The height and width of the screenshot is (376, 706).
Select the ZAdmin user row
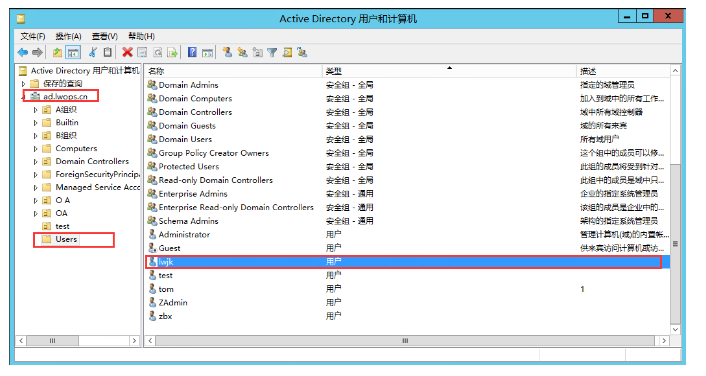407,303
